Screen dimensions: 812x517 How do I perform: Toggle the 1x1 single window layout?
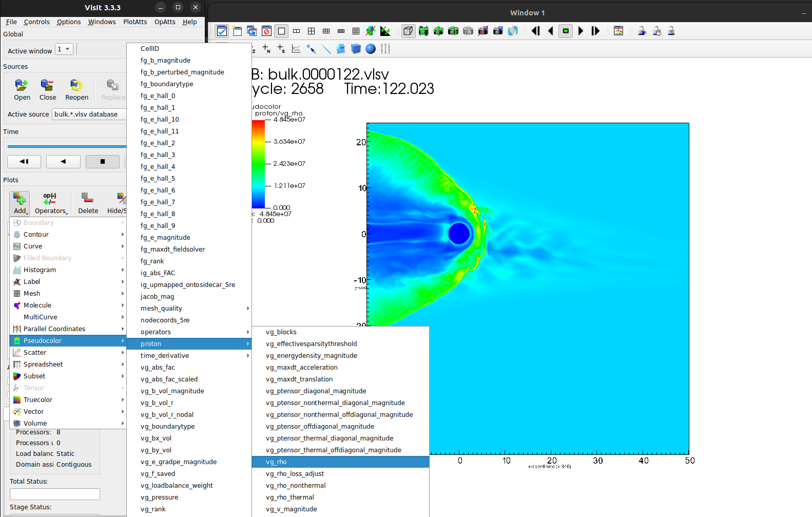[281, 31]
